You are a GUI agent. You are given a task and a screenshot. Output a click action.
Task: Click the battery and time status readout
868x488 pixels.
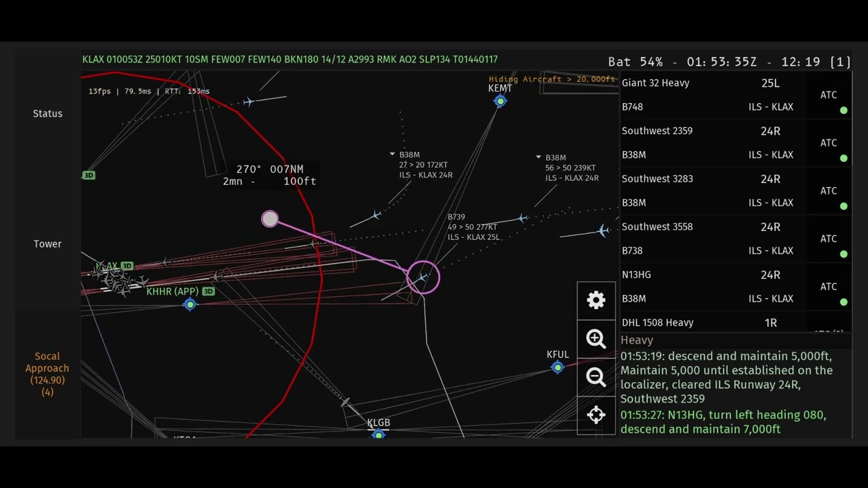(x=729, y=62)
